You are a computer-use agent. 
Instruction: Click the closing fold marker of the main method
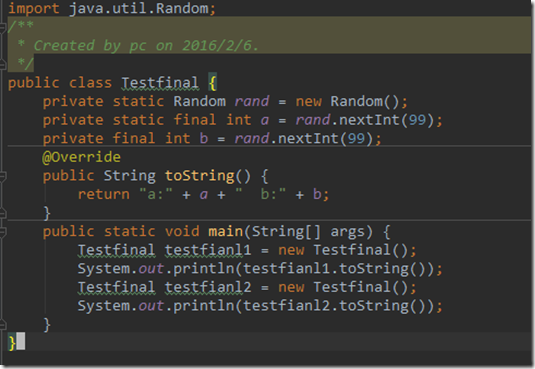click(3, 325)
